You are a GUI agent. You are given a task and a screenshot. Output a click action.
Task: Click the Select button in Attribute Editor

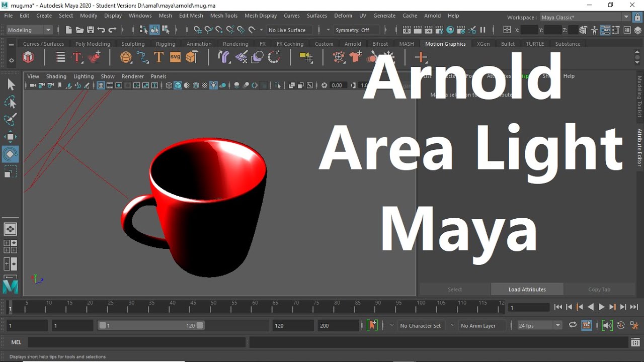click(455, 289)
